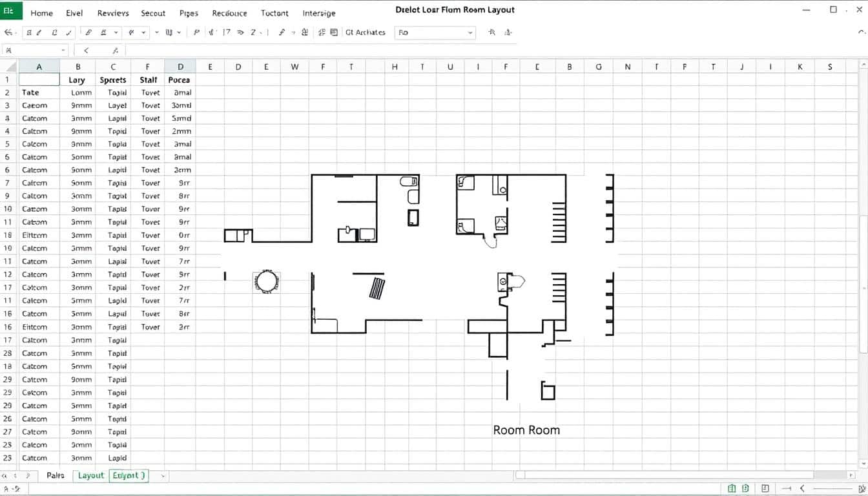868x496 pixels.
Task: Switch to the Eulyart sheet tab
Action: [x=129, y=475]
